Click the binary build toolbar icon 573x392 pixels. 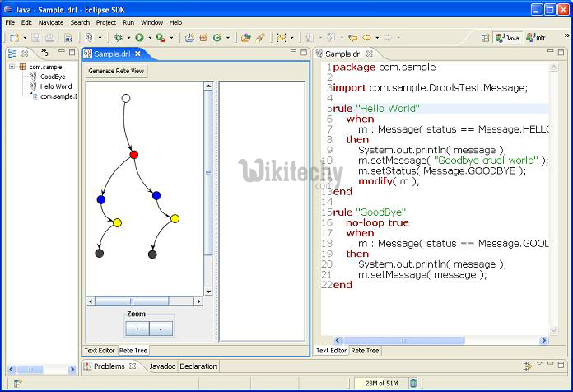(x=68, y=38)
